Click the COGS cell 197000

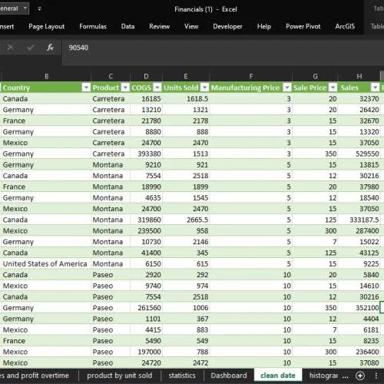click(x=146, y=352)
